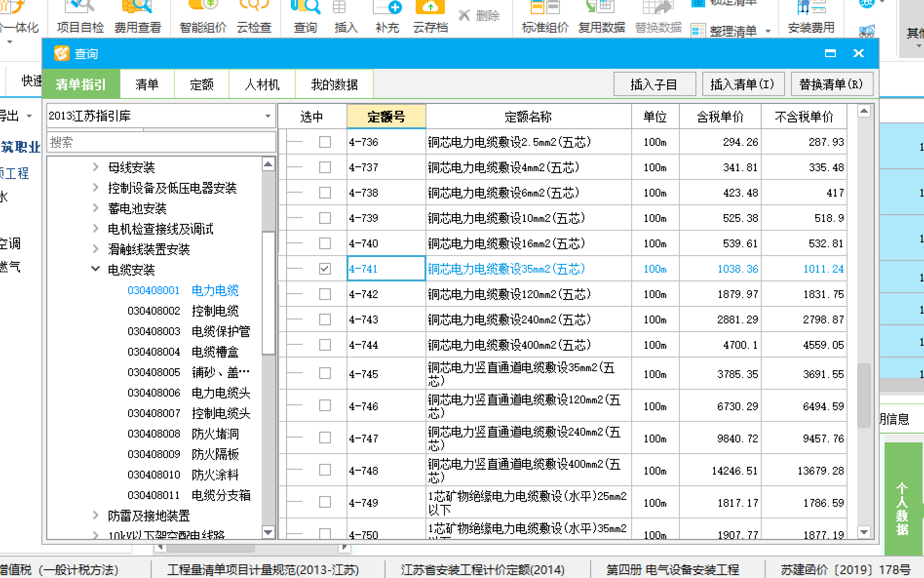Viewport: 924px width, 578px height.
Task: Switch to the 定额 tab
Action: pyautogui.click(x=201, y=84)
